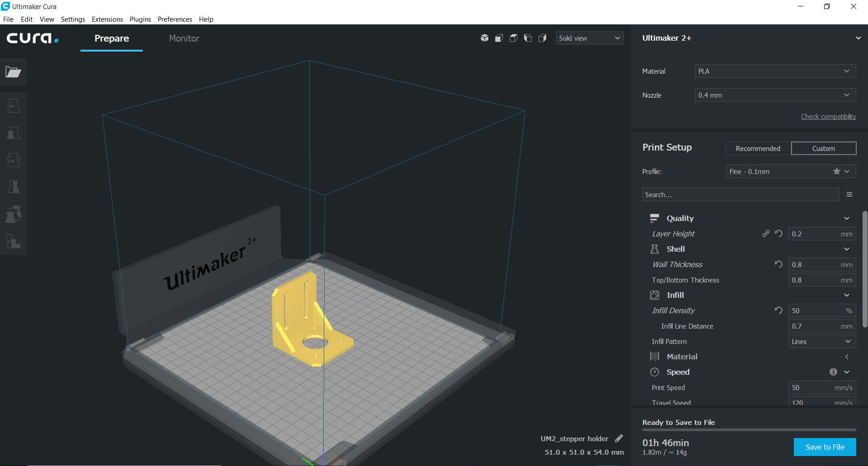Click the link icon beside Layer Height

[766, 234]
